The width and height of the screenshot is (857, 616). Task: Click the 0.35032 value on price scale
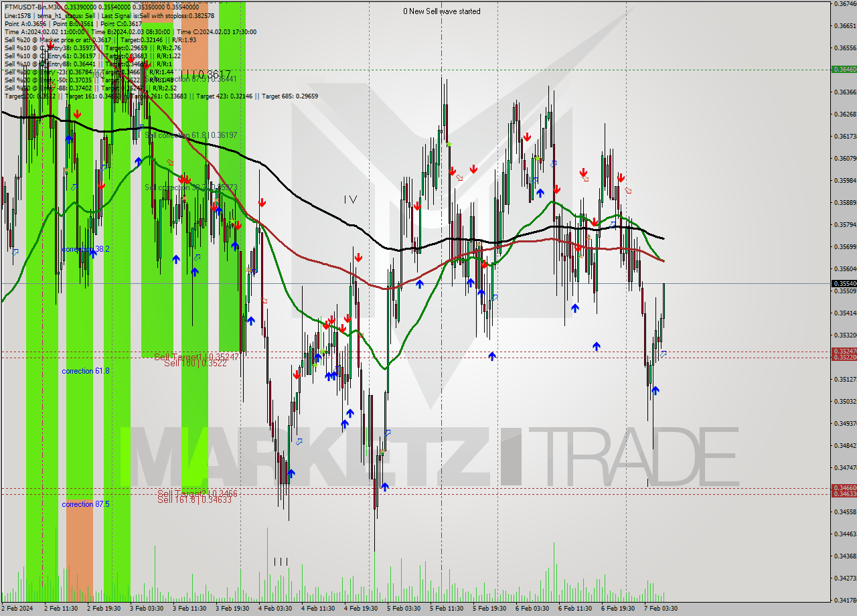pyautogui.click(x=844, y=401)
